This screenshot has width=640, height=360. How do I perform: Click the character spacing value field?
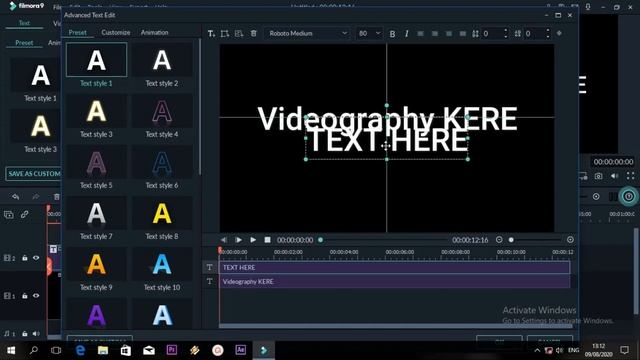492,33
